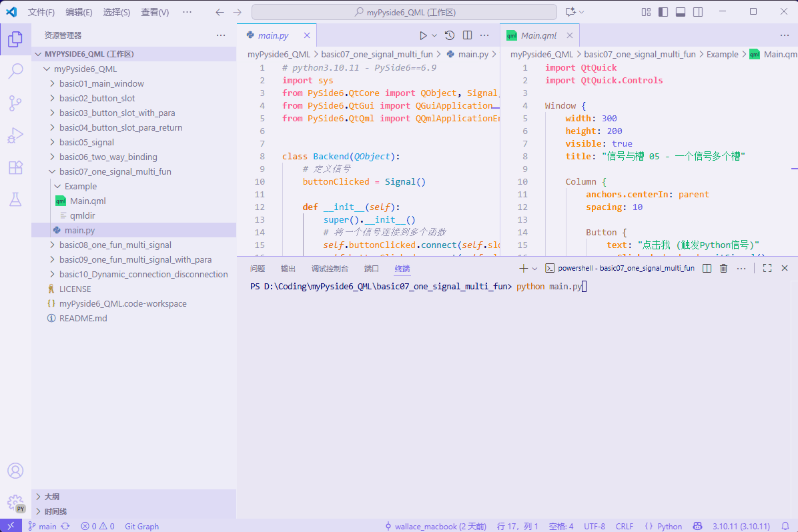Viewport: 798px width, 532px height.
Task: Go forward with the navigation arrow
Action: pyautogui.click(x=237, y=12)
